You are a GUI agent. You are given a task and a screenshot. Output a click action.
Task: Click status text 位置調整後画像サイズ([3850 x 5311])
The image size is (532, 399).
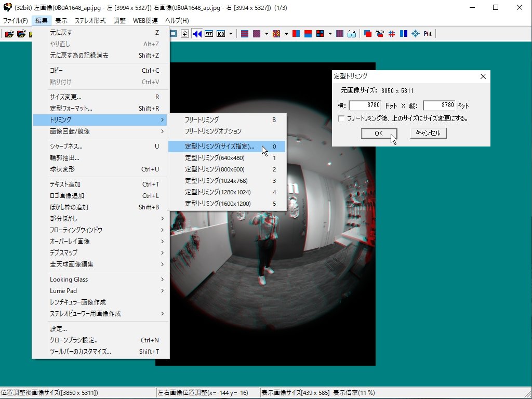click(x=49, y=393)
